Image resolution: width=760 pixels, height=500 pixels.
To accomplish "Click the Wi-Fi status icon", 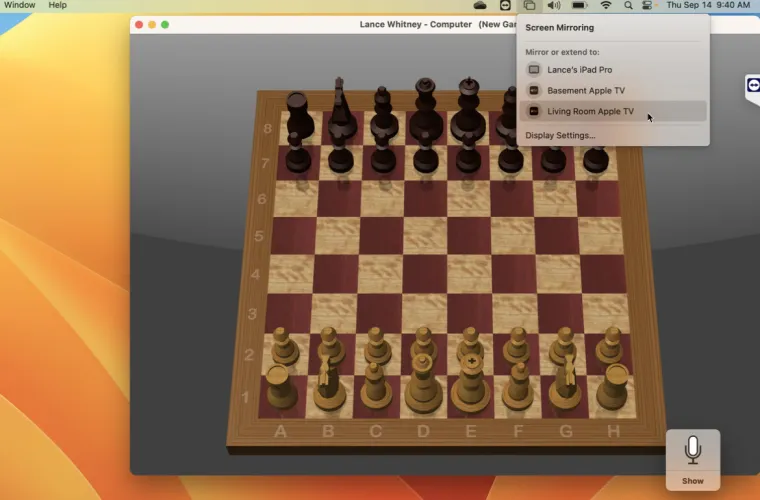I will coord(605,6).
